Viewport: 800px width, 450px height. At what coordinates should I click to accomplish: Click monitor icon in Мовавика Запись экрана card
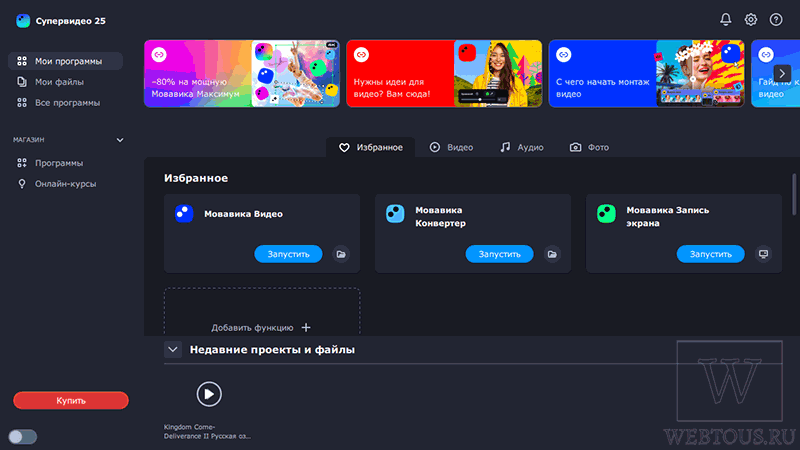tap(763, 254)
